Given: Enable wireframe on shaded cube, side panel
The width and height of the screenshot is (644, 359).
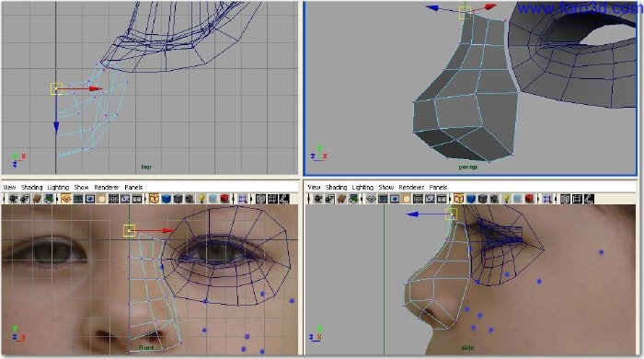Looking at the screenshot, I should tap(483, 199).
